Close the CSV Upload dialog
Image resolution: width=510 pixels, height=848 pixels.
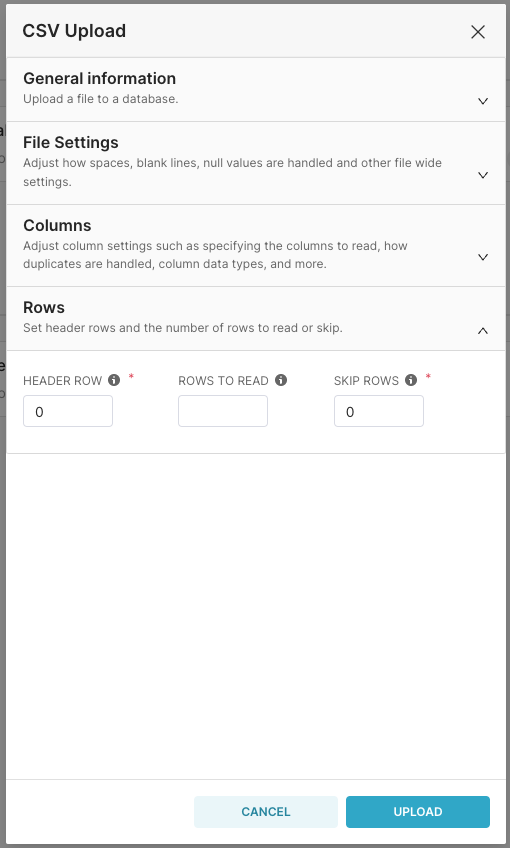[x=478, y=32]
